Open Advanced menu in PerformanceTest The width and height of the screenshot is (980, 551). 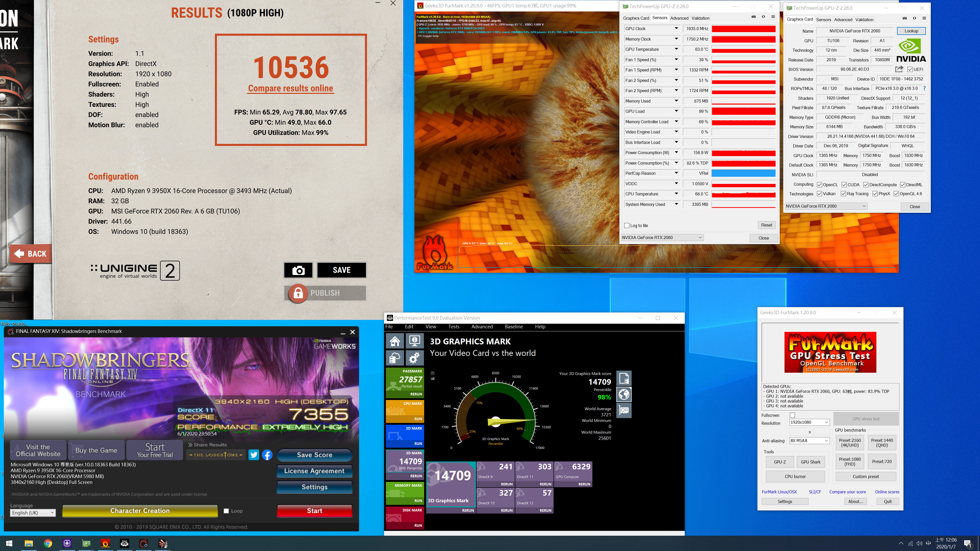[x=482, y=327]
